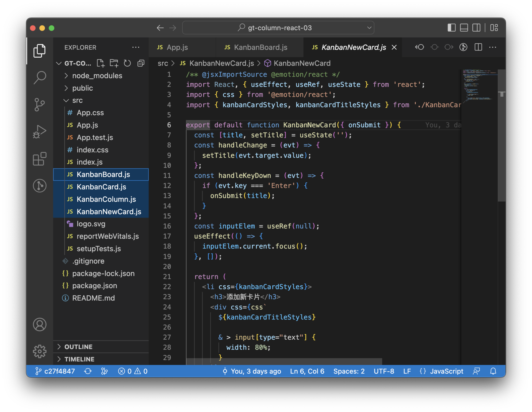Click the command center dropdown chevron
Screen dimensions: 532x412
point(369,28)
